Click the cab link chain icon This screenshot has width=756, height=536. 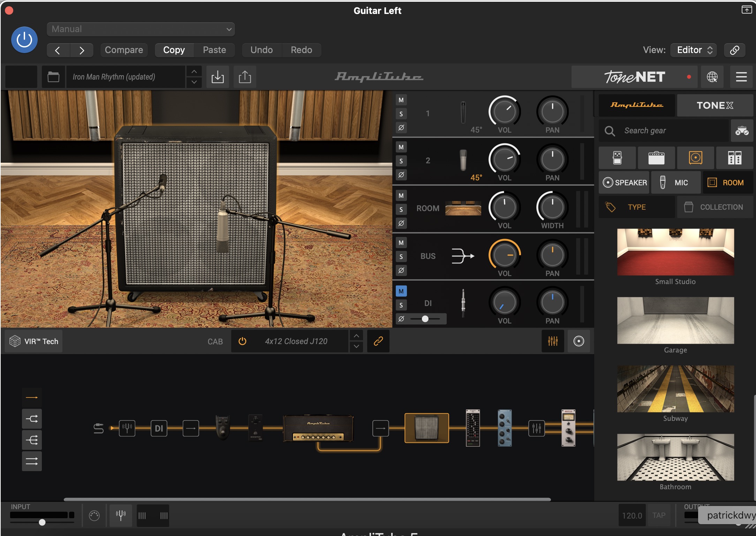(x=378, y=341)
